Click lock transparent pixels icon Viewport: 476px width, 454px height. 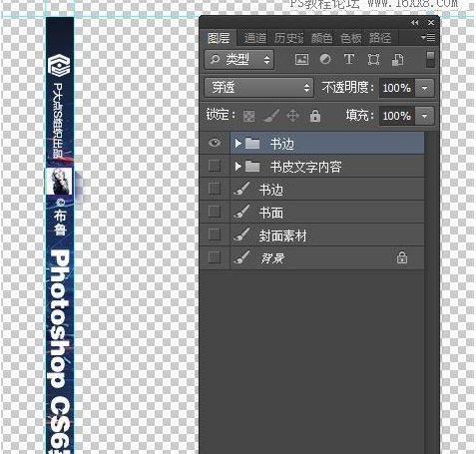249,116
